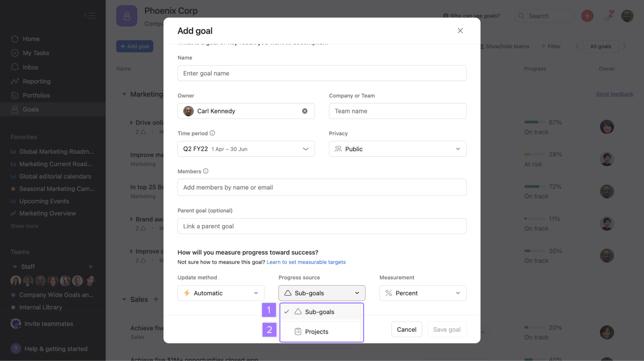Click the red plus quick add icon
Screen dimensions: 644x361
(x=587, y=16)
